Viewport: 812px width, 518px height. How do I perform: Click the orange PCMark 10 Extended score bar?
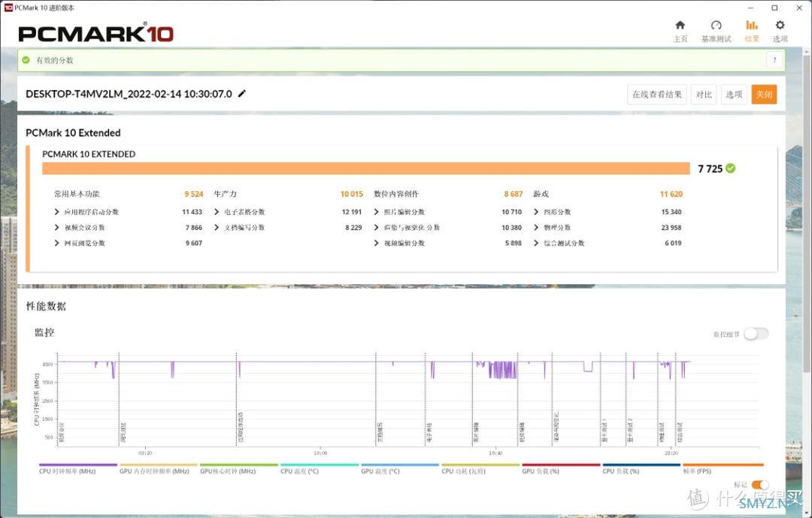click(365, 168)
